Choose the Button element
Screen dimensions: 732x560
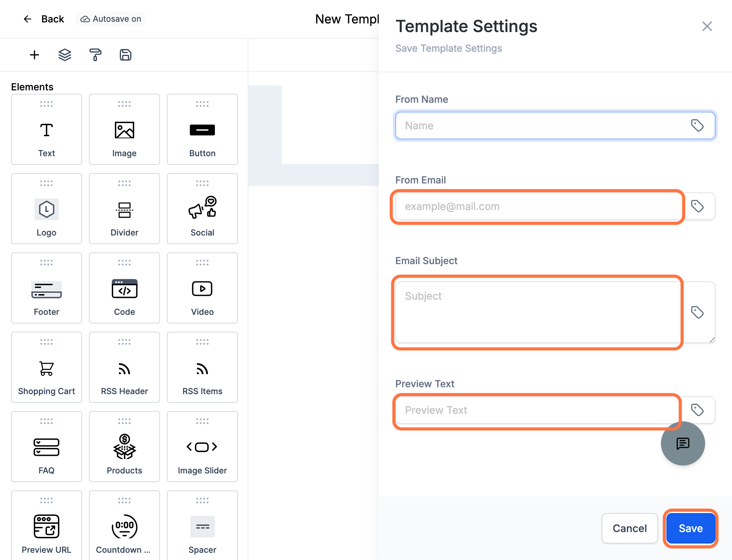202,129
